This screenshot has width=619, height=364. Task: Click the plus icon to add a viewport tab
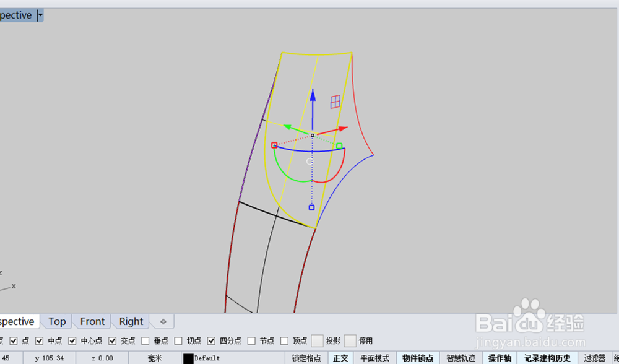point(162,321)
